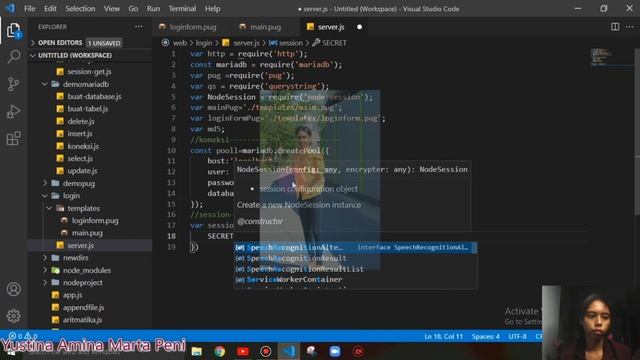Open the Run menu
Screen dimensions: 640x360
click(x=153, y=9)
